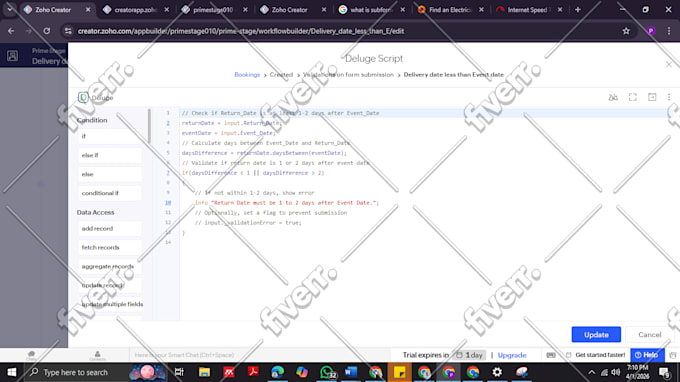Open the Chats icon in the bottom bar
The image size is (680, 382).
point(31,356)
